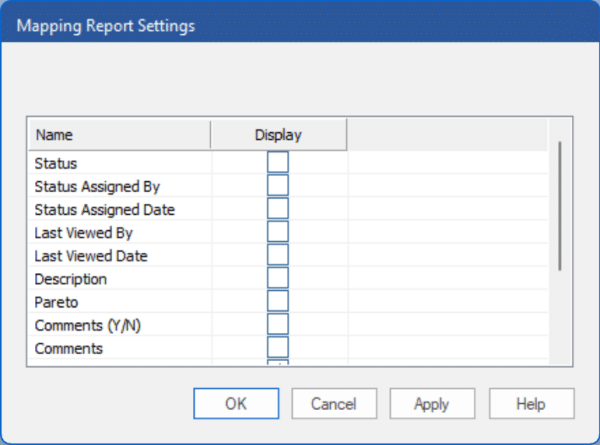This screenshot has width=600, height=445.
Task: Toggle the Pareto display checkbox
Action: pyautogui.click(x=278, y=301)
